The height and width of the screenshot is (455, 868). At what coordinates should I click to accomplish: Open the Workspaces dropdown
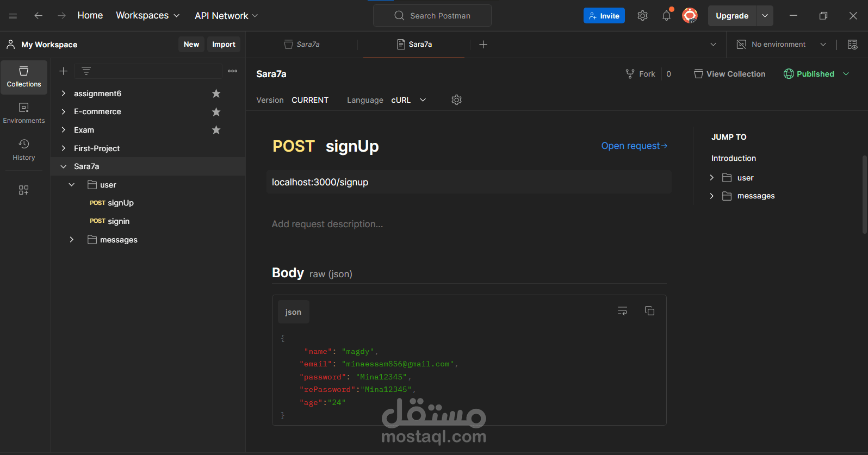[147, 16]
